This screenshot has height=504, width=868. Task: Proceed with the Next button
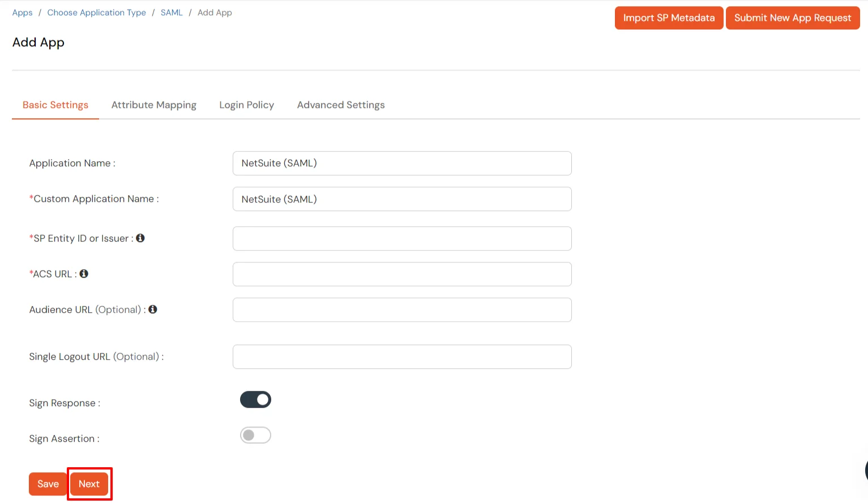coord(89,484)
